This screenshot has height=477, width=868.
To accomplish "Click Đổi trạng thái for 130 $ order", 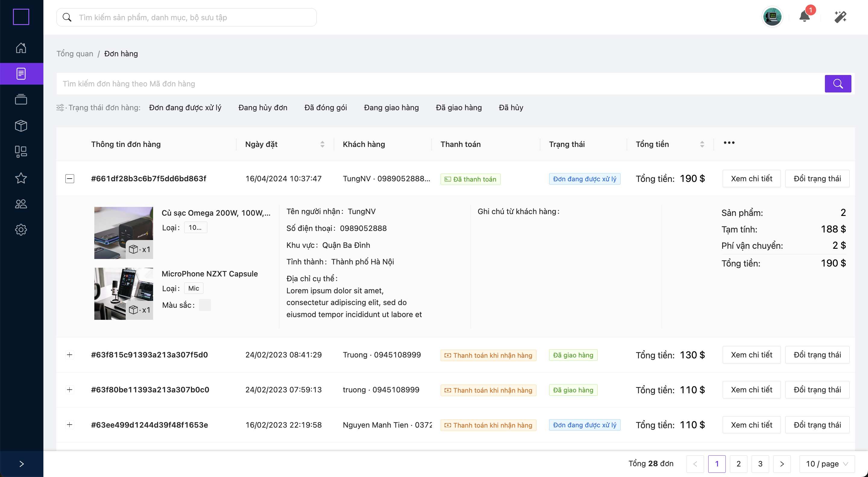I will pos(817,355).
